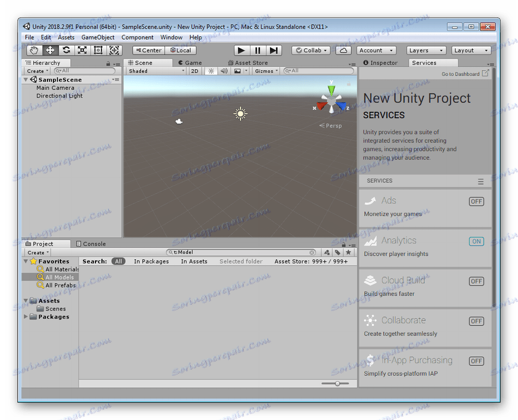
Task: Toggle Ads service OFF switch
Action: point(477,201)
